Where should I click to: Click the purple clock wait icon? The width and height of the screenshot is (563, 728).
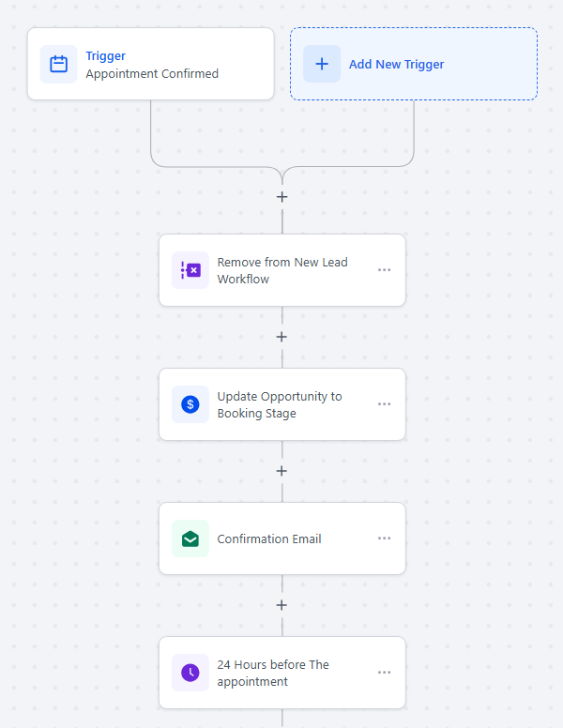tap(190, 673)
